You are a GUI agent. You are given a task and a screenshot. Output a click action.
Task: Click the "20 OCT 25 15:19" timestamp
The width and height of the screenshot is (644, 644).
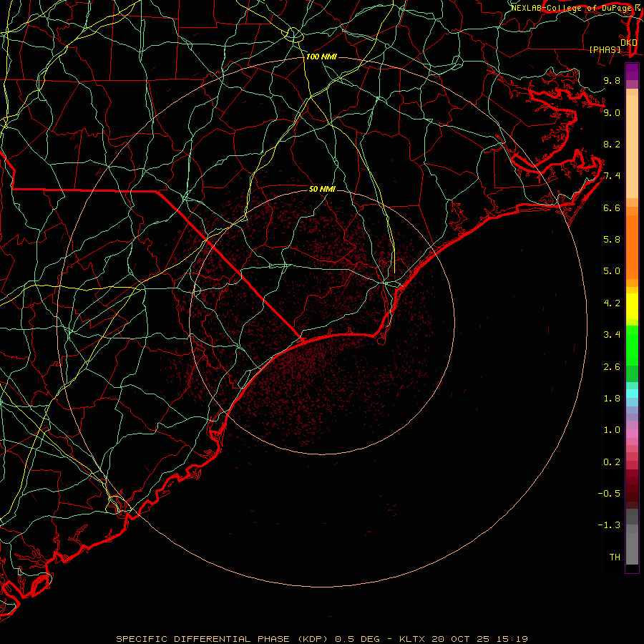[x=479, y=639]
